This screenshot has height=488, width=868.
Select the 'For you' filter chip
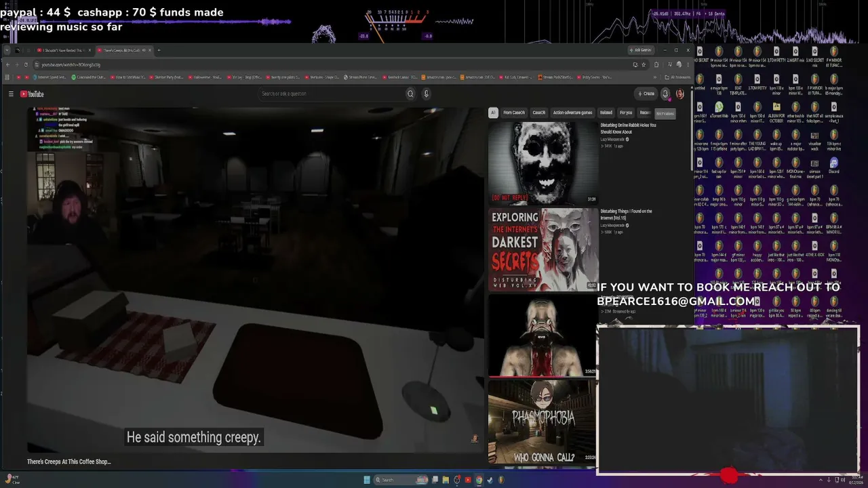coord(626,113)
